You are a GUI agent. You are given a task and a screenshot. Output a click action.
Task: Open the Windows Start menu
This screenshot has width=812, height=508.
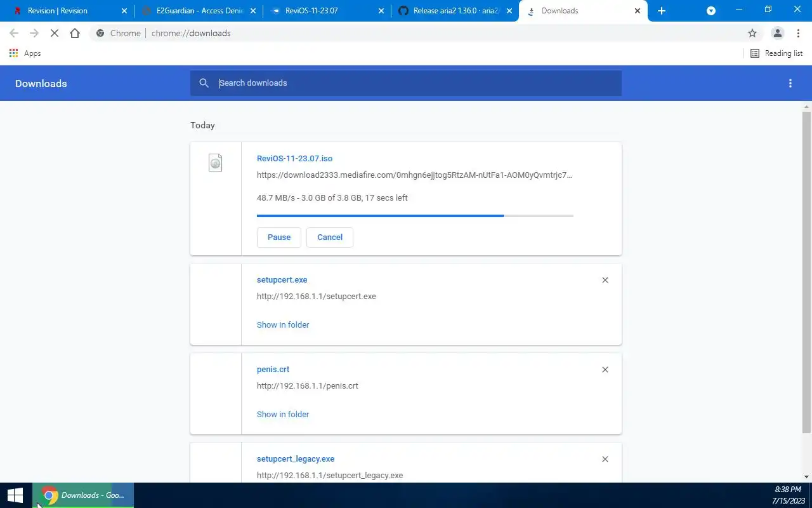tap(15, 495)
